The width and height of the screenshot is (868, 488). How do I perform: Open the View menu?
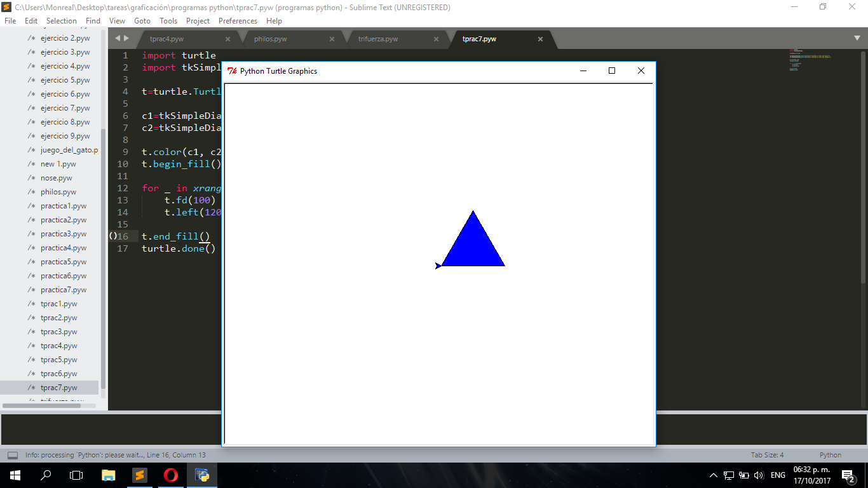pyautogui.click(x=118, y=20)
